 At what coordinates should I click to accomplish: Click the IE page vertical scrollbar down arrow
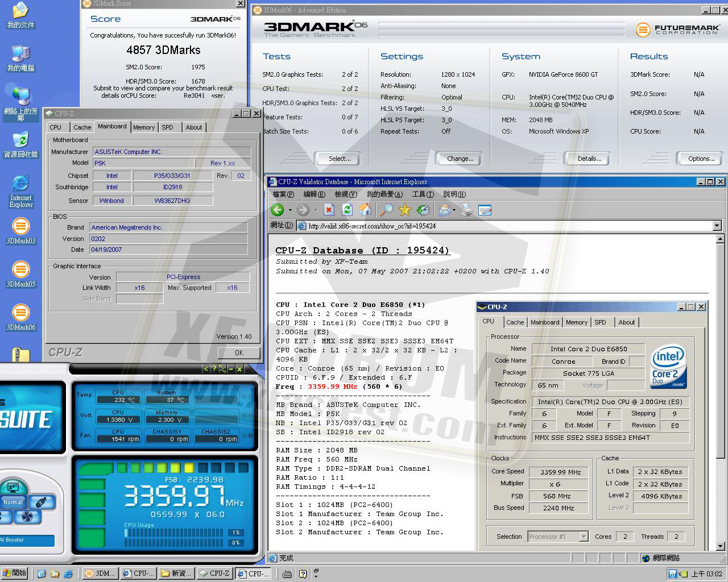tap(721, 546)
